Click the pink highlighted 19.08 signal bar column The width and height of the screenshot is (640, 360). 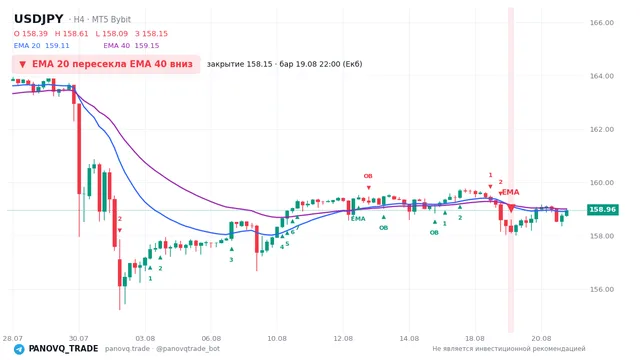click(511, 170)
